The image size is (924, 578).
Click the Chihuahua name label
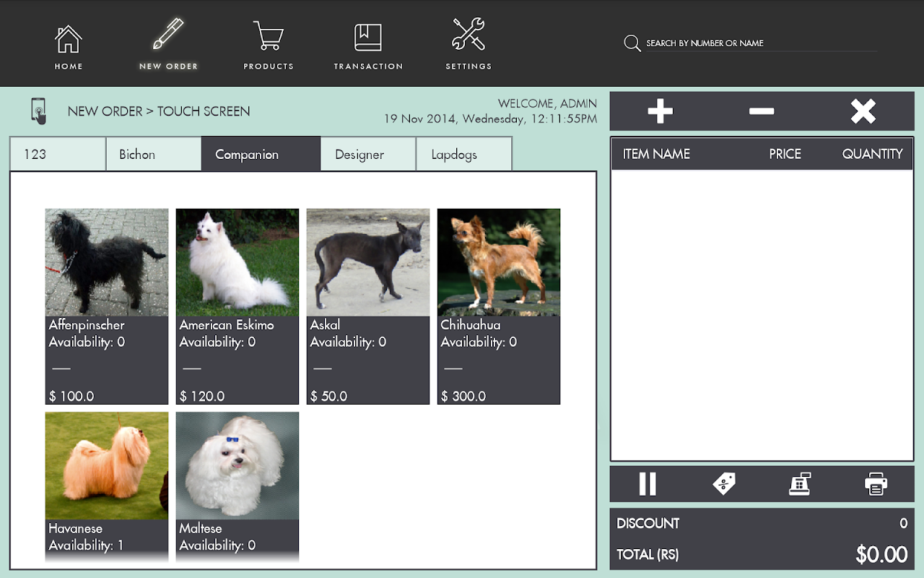pyautogui.click(x=471, y=325)
